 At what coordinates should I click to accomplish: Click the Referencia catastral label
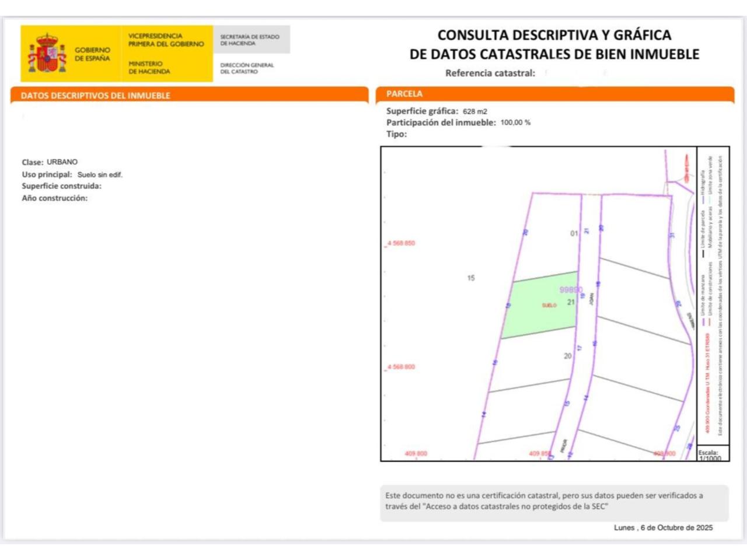point(490,73)
